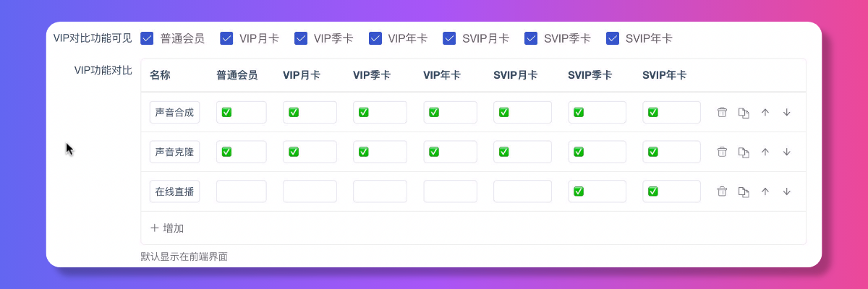Move 声音克隆 row up
The height and width of the screenshot is (289, 868).
point(765,152)
